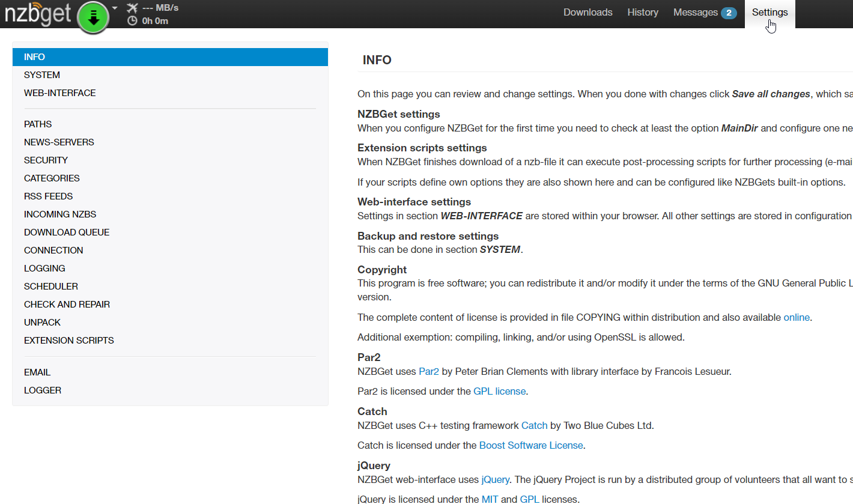Select the INFO settings section
Screen dimensions: 853x504
[x=170, y=57]
